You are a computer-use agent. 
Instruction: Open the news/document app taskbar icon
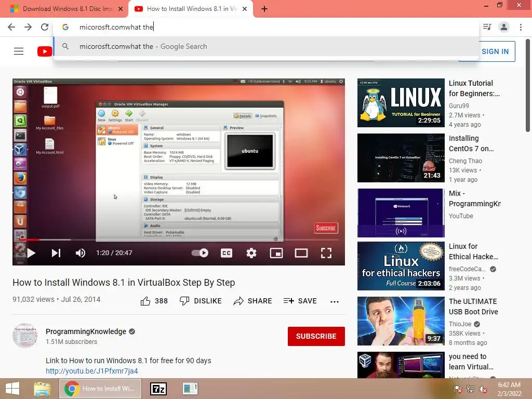[190, 389]
